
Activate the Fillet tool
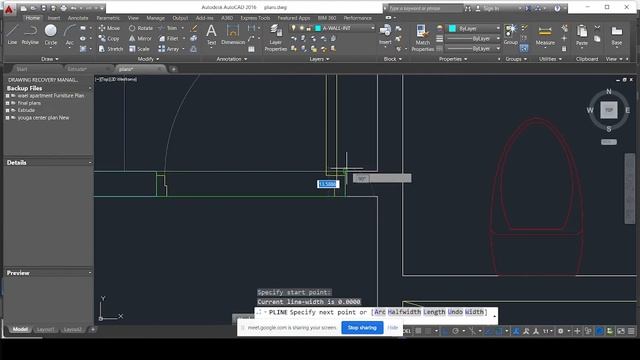(169, 38)
